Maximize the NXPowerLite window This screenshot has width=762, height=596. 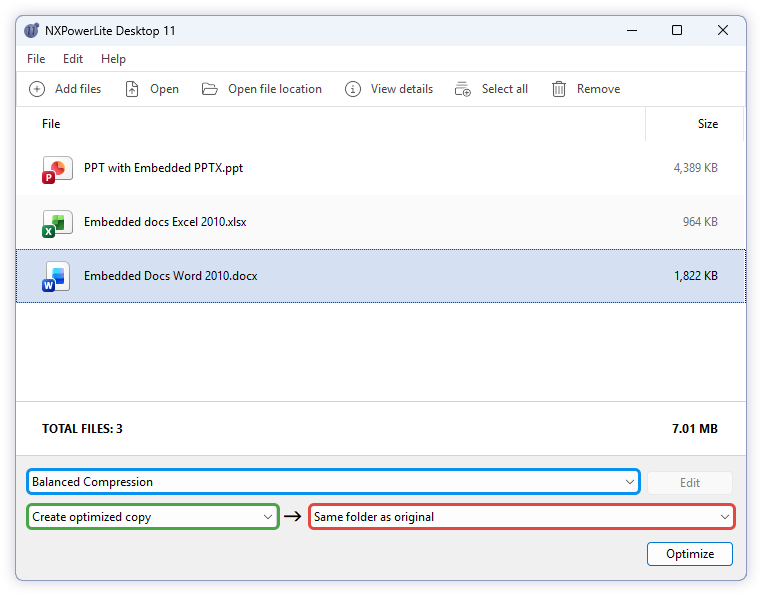click(676, 30)
